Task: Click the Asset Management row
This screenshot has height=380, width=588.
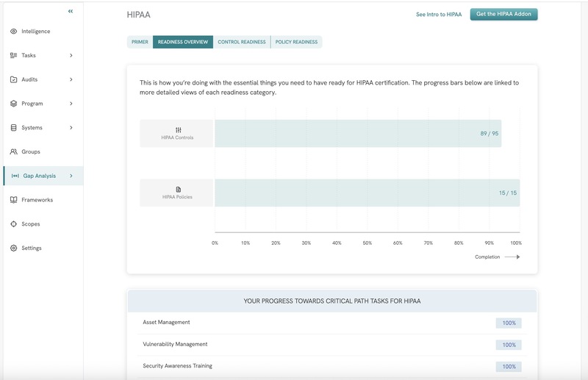Action: pyautogui.click(x=332, y=323)
